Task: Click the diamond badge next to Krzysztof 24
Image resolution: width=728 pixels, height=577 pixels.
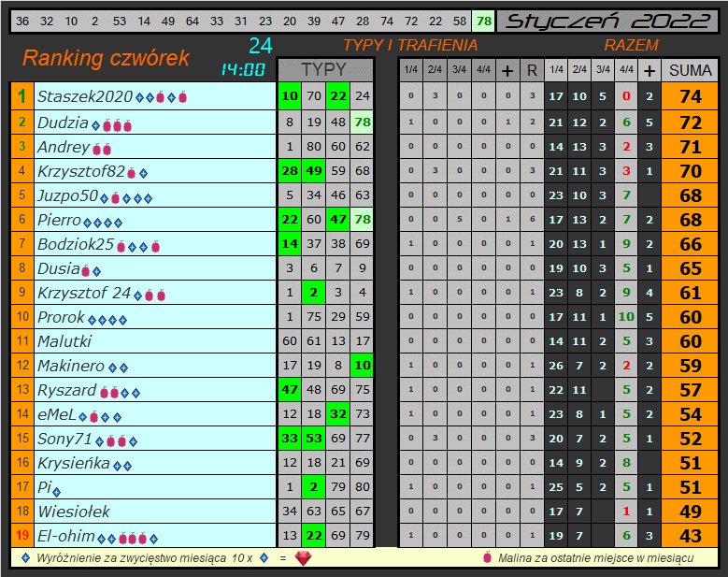Action: click(138, 296)
